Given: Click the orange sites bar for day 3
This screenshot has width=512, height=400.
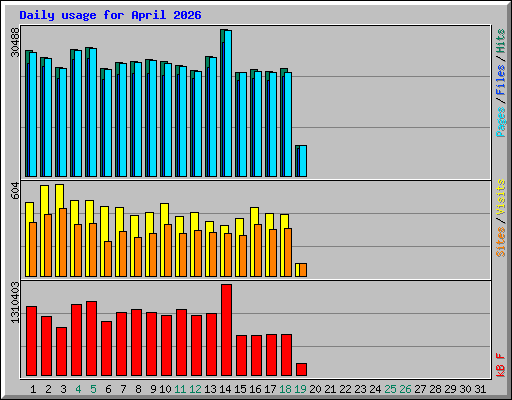Looking at the screenshot, I should (63, 242).
